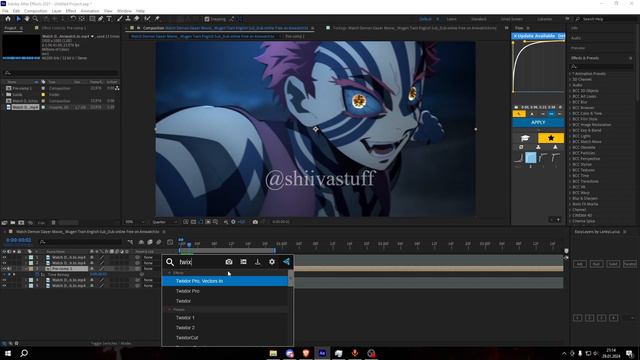The width and height of the screenshot is (640, 360).
Task: Open the gear settings in search popup
Action: click(x=272, y=262)
